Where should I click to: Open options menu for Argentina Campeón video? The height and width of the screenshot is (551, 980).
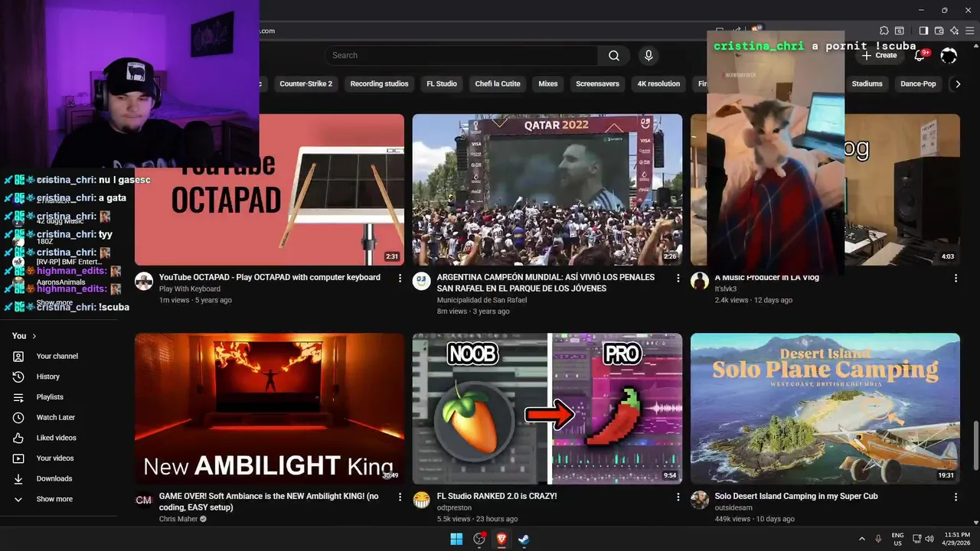click(x=678, y=278)
